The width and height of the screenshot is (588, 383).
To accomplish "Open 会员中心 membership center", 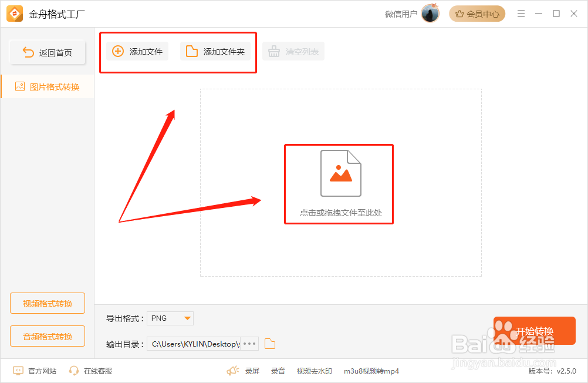I will 477,13.
